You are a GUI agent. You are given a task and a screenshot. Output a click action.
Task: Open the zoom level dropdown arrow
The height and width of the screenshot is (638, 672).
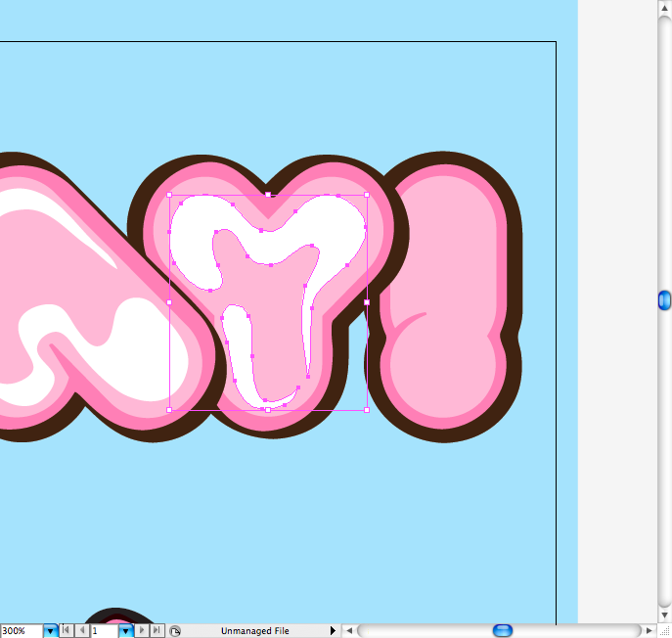coord(50,631)
